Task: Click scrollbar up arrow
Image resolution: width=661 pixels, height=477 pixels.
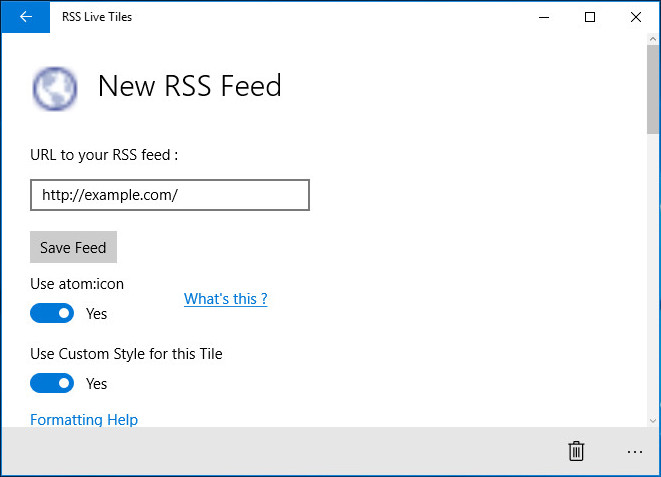Action: 653,39
